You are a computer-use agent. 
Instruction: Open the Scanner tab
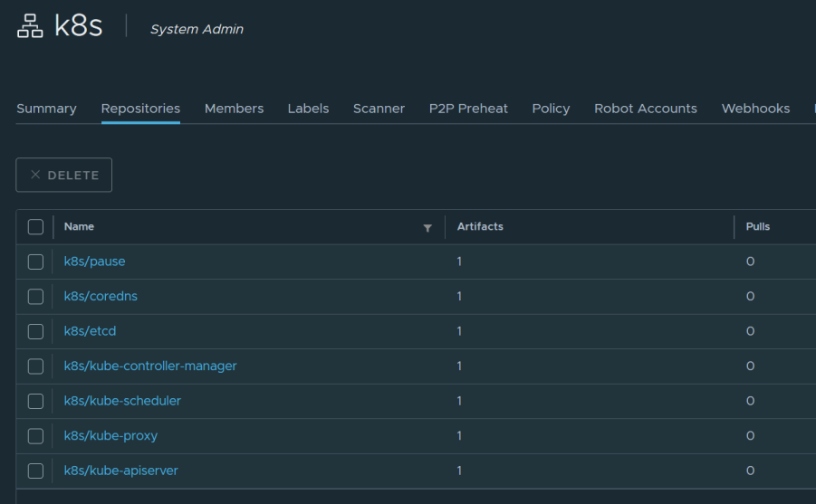pyautogui.click(x=379, y=109)
